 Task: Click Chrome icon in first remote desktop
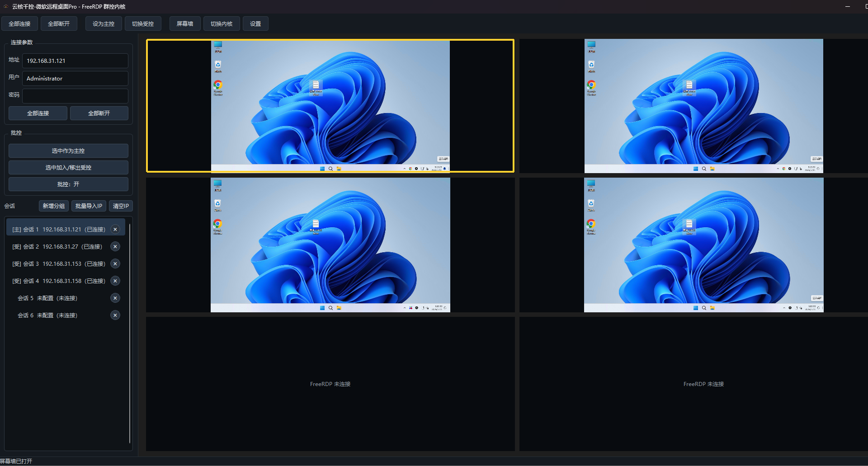(218, 85)
